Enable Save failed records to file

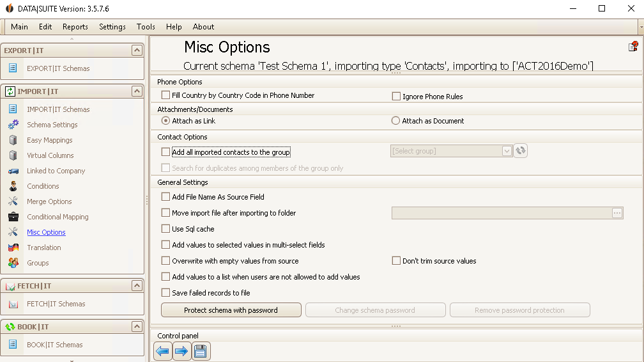(x=165, y=292)
